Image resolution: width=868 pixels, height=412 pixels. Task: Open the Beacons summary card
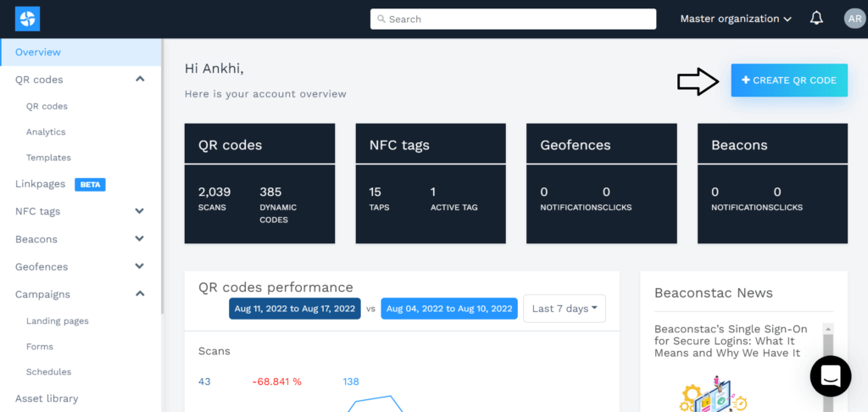click(x=772, y=183)
